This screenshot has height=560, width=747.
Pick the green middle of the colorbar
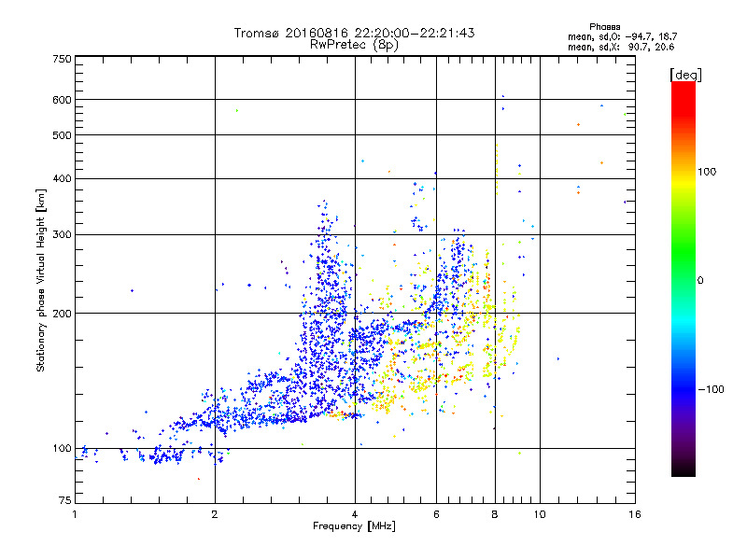coord(684,258)
